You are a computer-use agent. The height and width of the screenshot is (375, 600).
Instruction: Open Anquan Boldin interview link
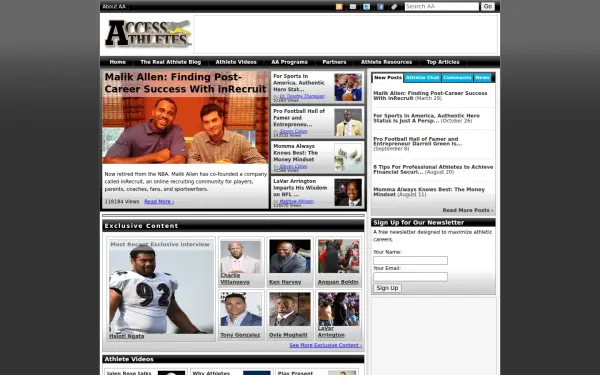(x=338, y=282)
